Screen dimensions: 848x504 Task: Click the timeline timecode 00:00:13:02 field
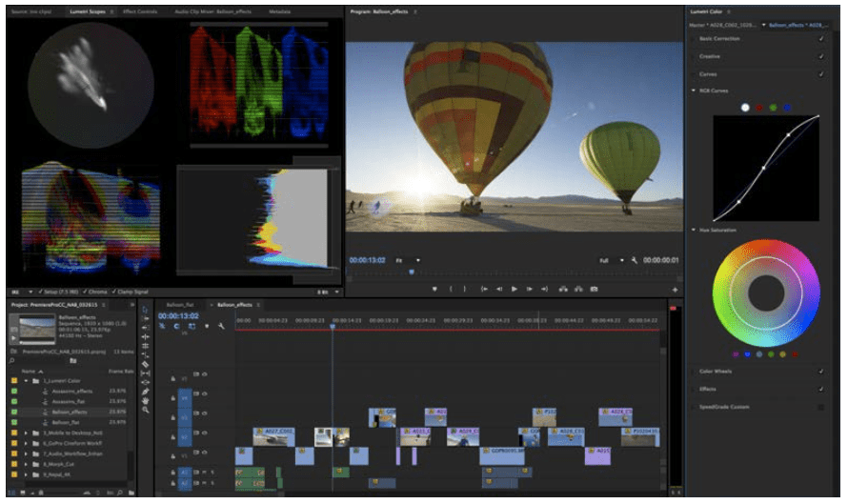pyautogui.click(x=177, y=314)
